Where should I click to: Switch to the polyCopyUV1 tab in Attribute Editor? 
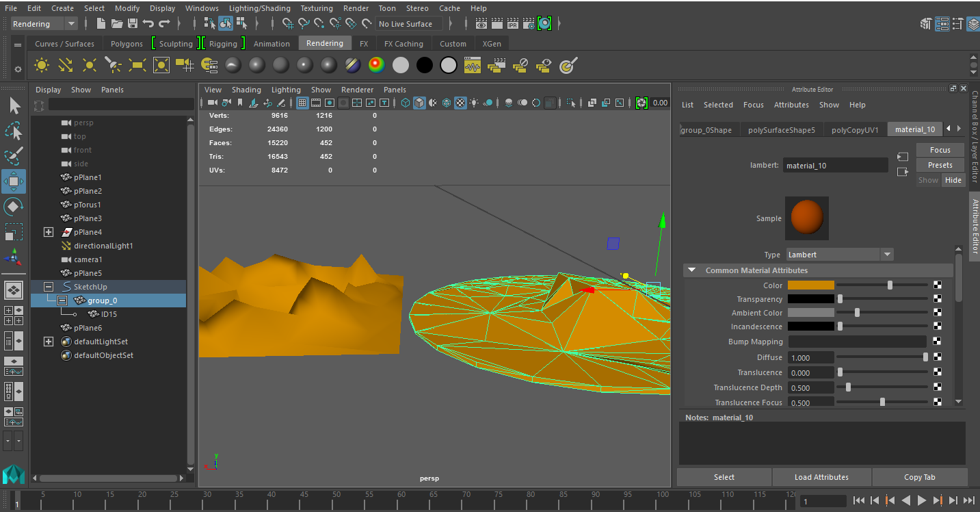(x=855, y=129)
